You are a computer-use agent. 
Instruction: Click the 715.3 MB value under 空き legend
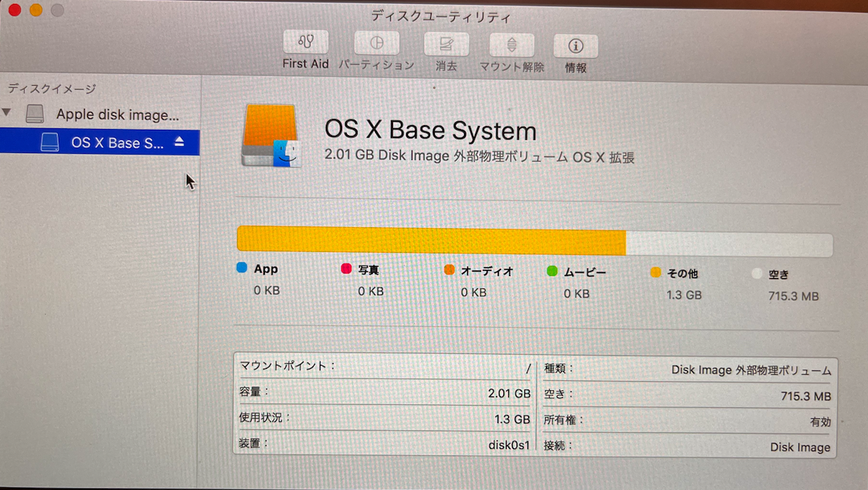[x=793, y=296]
